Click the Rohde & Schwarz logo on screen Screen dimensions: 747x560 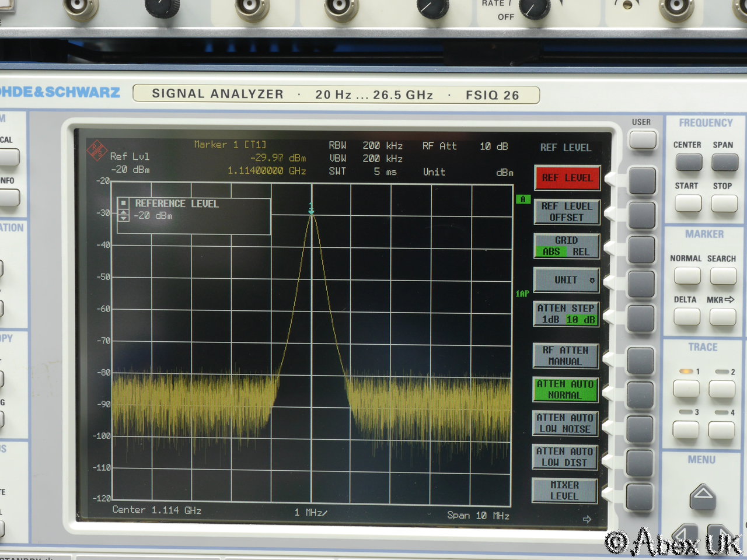(x=97, y=150)
